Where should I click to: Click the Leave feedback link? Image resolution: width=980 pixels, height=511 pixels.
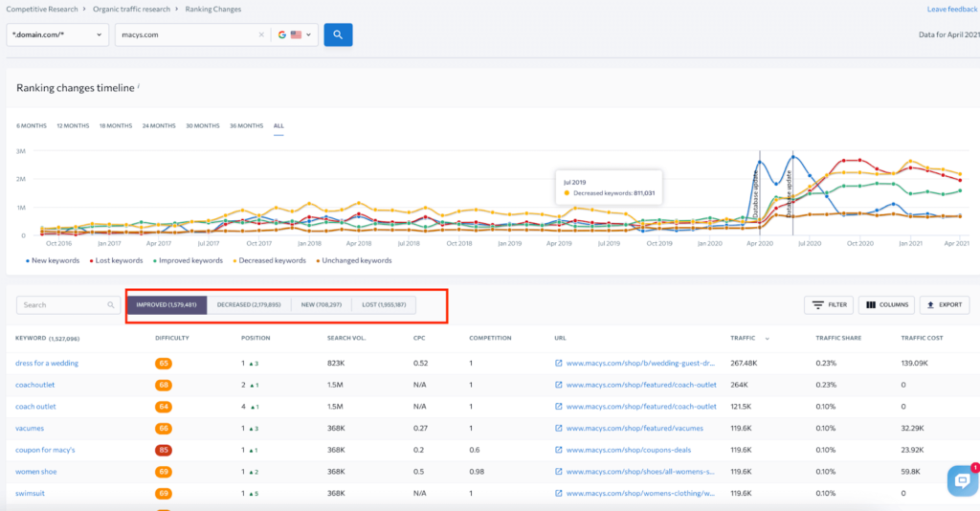tap(952, 10)
